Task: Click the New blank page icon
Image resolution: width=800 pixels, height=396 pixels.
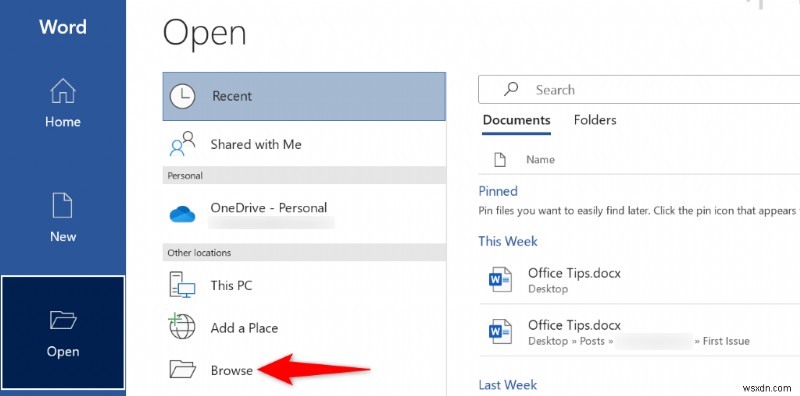Action: [x=63, y=206]
